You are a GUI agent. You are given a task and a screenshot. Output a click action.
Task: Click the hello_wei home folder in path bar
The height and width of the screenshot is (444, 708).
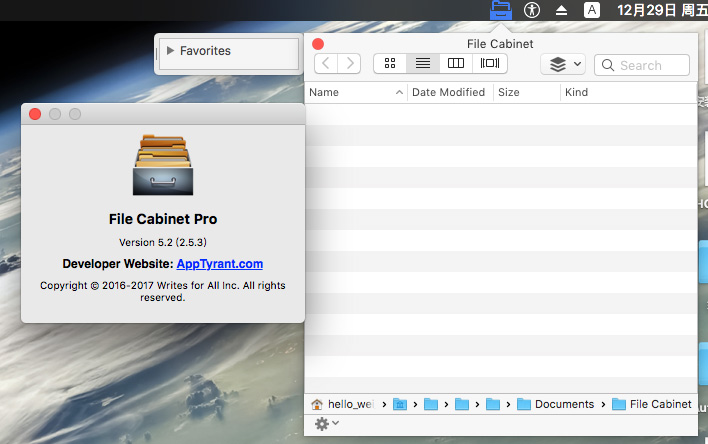[343, 404]
